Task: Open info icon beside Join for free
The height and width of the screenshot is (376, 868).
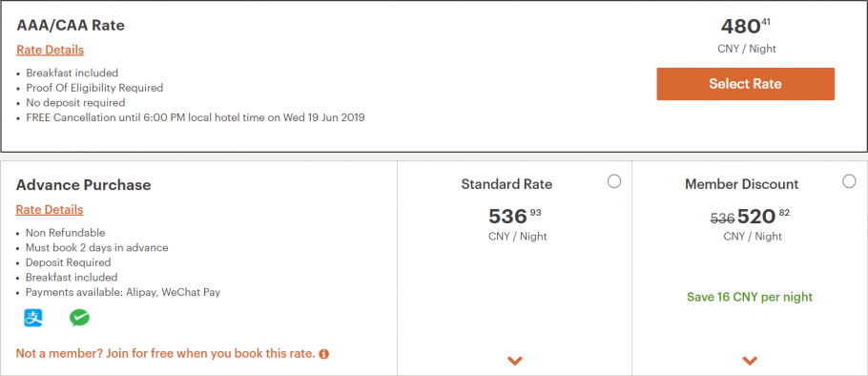Action: pyautogui.click(x=324, y=353)
